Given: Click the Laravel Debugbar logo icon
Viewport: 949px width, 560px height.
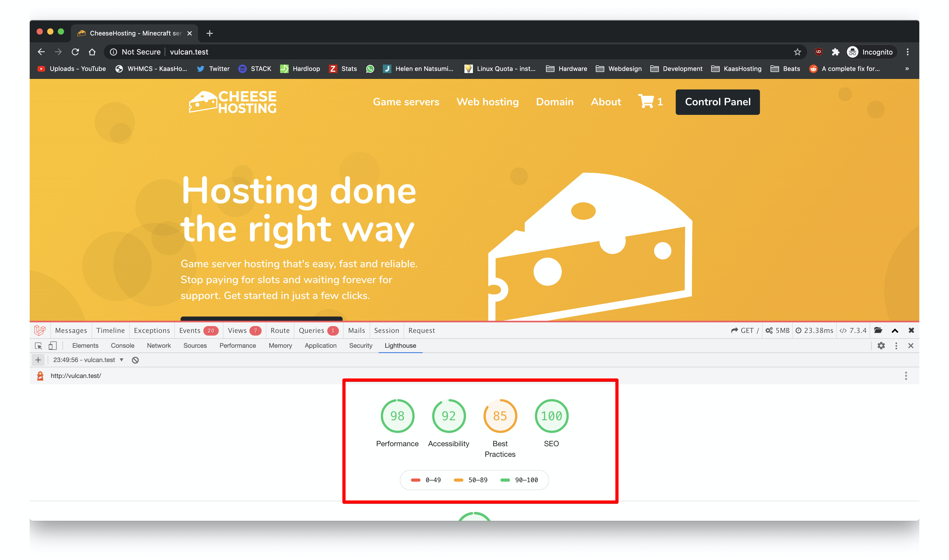Looking at the screenshot, I should [x=40, y=330].
